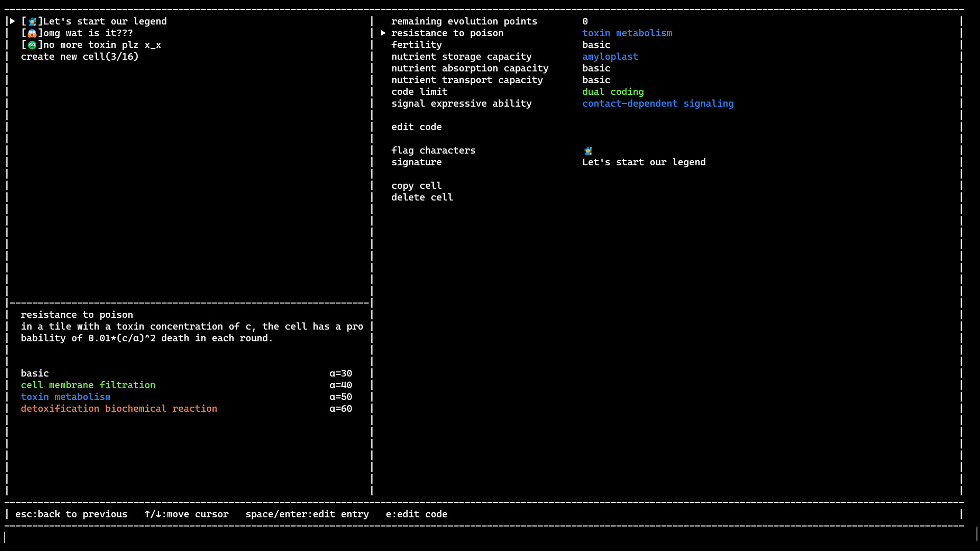Select detoxification biochemical reaction option
Viewport: 980px width, 551px height.
pos(119,409)
